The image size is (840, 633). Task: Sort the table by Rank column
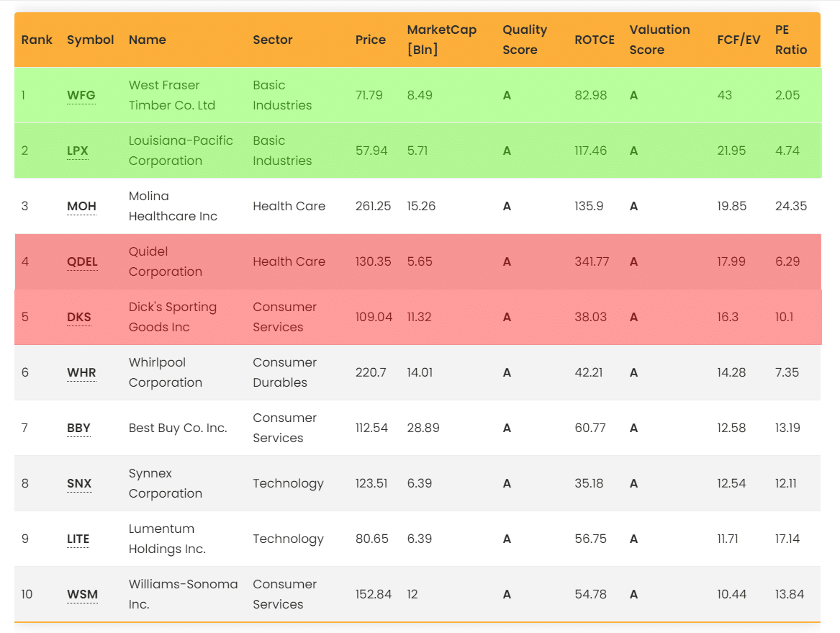(x=37, y=40)
